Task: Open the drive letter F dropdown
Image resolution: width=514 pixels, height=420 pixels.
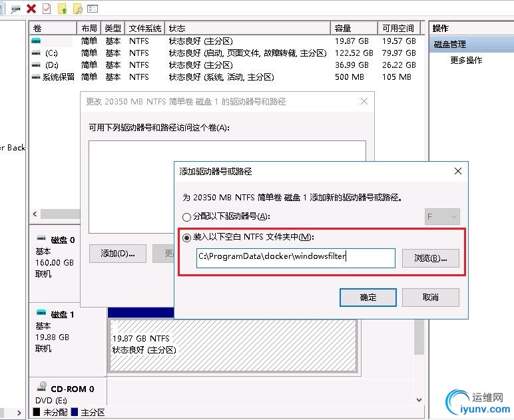Action: [x=442, y=216]
